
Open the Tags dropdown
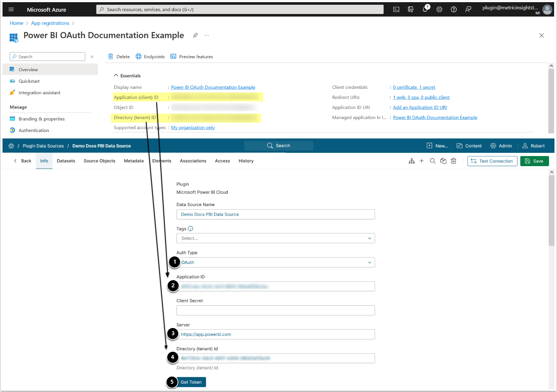click(276, 238)
